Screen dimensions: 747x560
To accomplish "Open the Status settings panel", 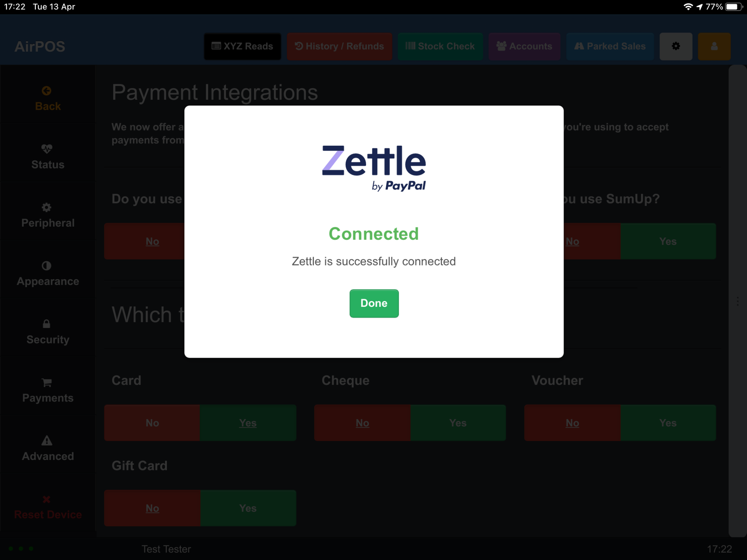I will point(47,156).
